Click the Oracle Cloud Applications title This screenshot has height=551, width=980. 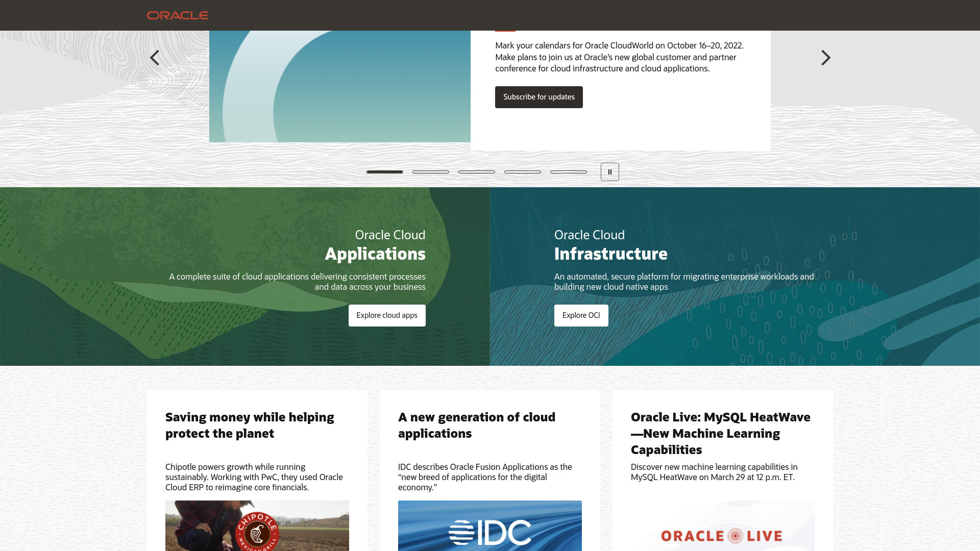(x=375, y=245)
